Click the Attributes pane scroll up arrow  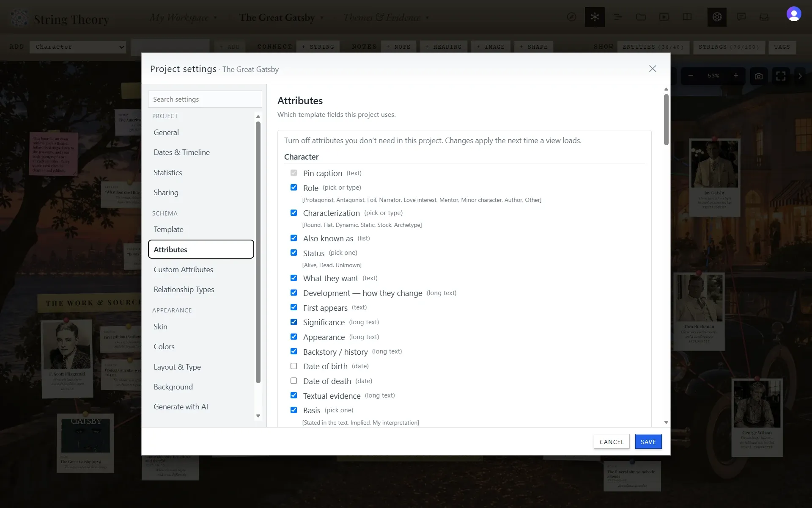666,89
